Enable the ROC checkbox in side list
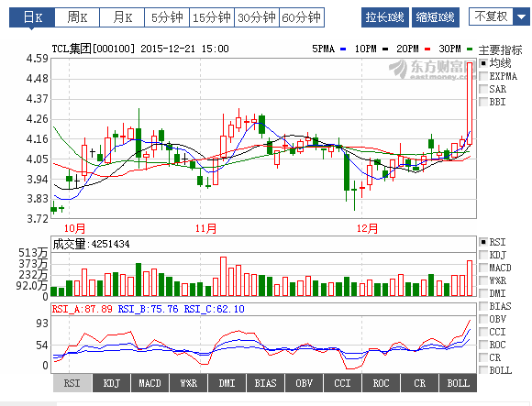 (x=483, y=345)
